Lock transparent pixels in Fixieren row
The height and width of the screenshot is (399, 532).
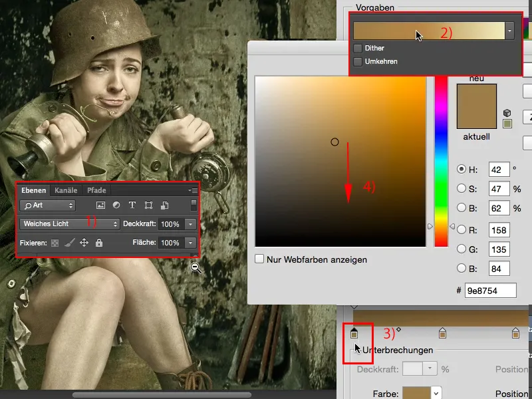(x=55, y=243)
